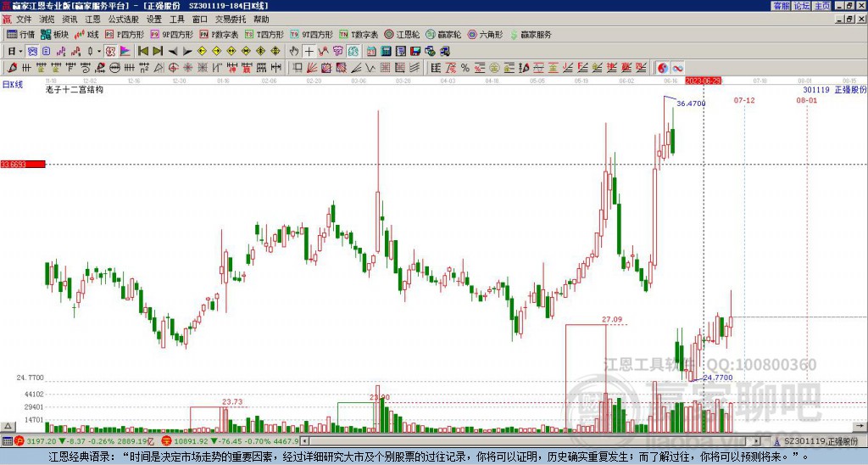This screenshot has width=868, height=465.
Task: Click the right scroll arrow beside volume pane
Action: click(860, 426)
